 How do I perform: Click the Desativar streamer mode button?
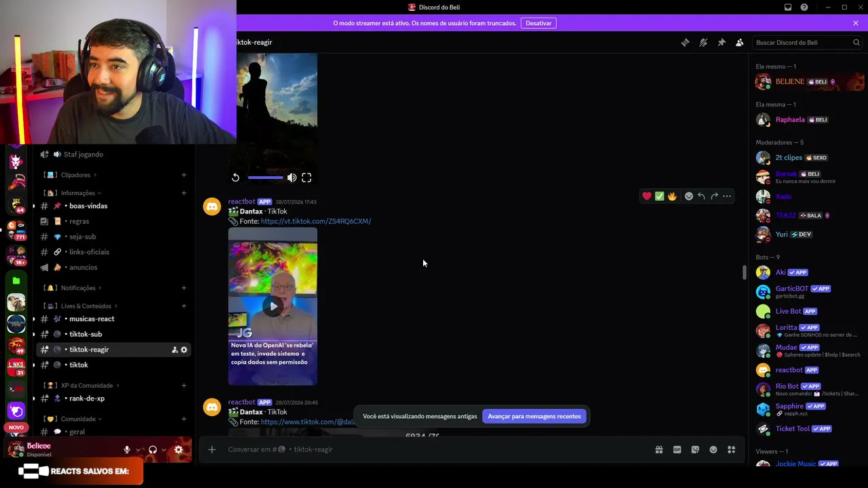point(538,23)
